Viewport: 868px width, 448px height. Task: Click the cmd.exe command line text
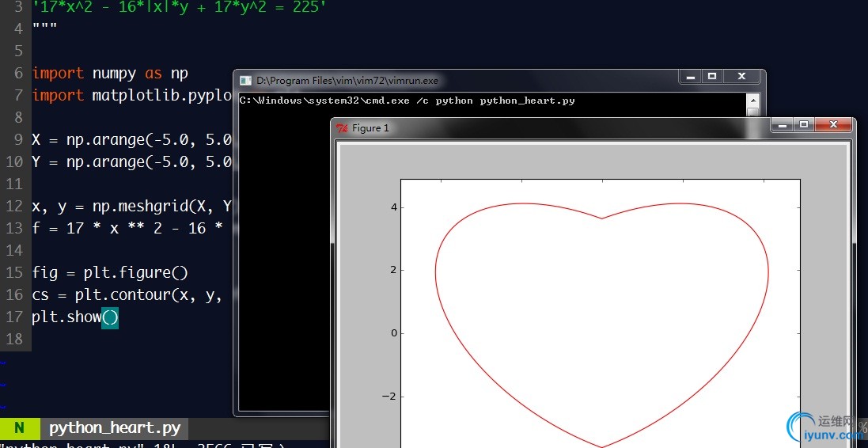coord(407,101)
